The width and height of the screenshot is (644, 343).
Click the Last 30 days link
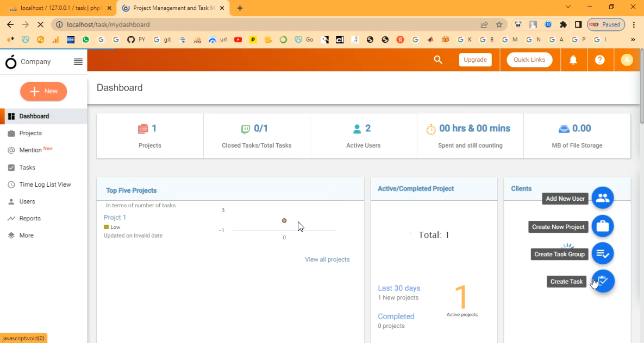(x=399, y=288)
